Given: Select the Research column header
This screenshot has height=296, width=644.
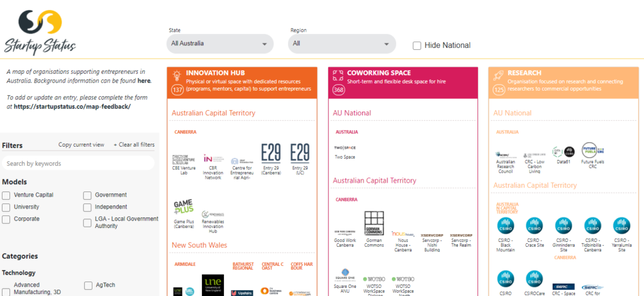Looking at the screenshot, I should pyautogui.click(x=564, y=83).
